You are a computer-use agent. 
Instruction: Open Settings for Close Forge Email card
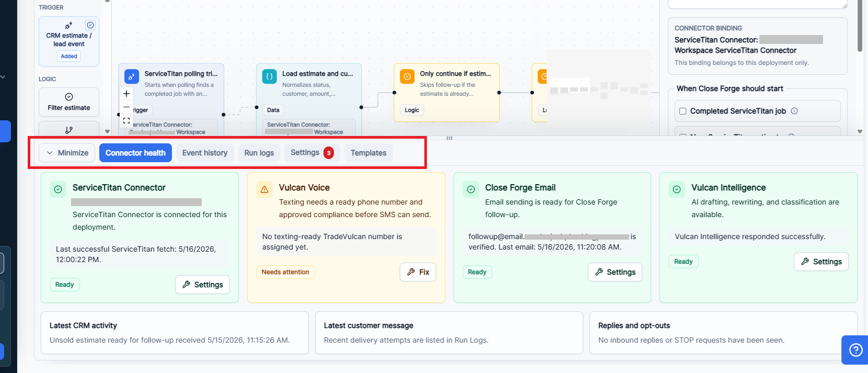615,272
